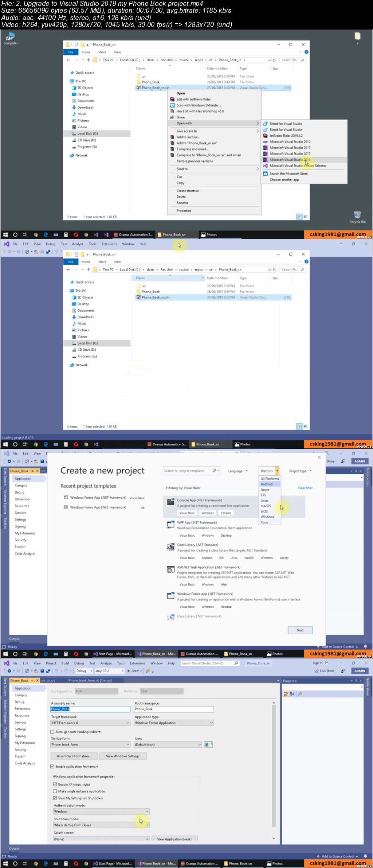The width and height of the screenshot is (373, 868).
Task: Select the Windows Forms App icon in the template list
Action: (170, 596)
